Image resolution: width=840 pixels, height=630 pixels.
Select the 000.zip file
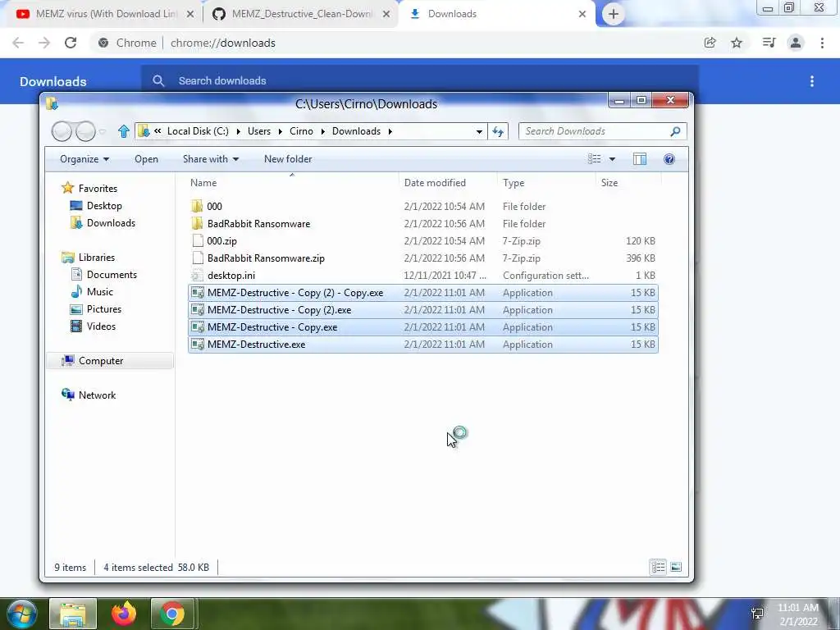[422, 241]
